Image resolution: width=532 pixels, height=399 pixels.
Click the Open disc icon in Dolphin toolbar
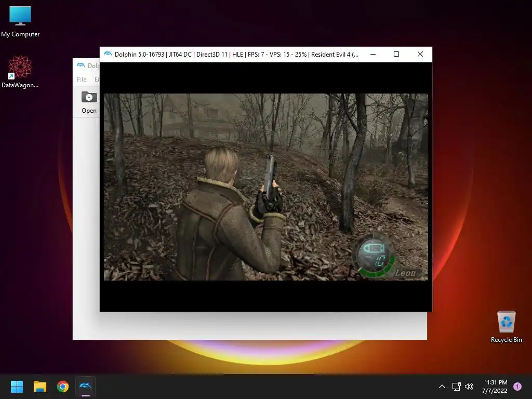point(89,102)
